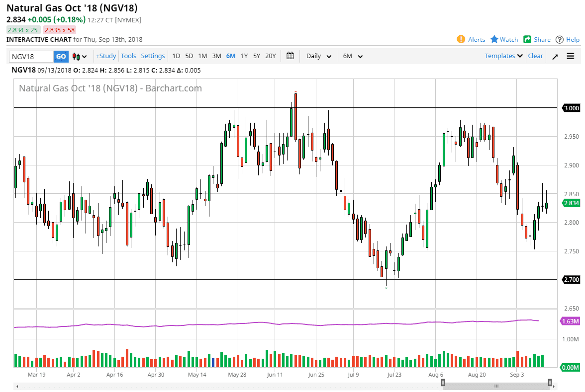585x392 pixels.
Task: Select the 3M time range
Action: (216, 56)
